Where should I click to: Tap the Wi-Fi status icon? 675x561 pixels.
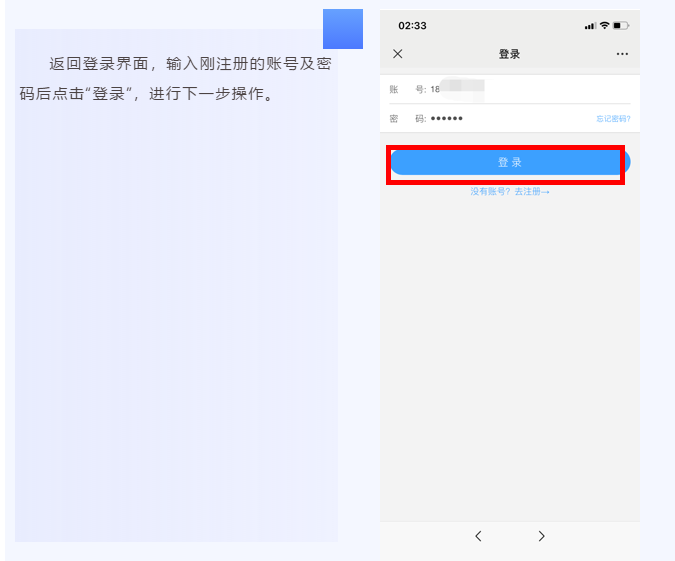point(604,25)
